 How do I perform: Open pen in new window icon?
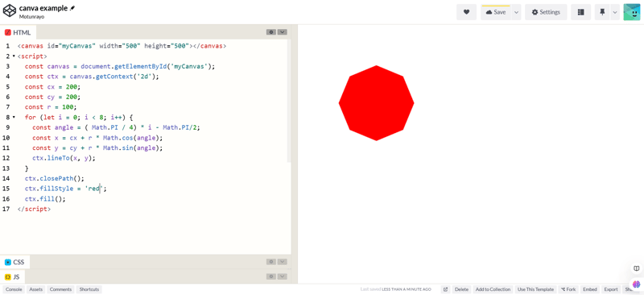pyautogui.click(x=445, y=289)
